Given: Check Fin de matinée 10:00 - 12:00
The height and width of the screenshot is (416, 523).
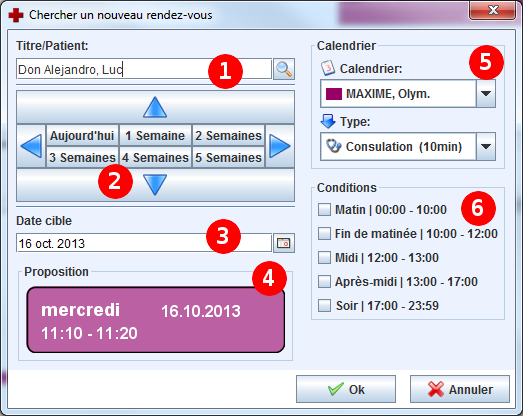Looking at the screenshot, I should (324, 234).
